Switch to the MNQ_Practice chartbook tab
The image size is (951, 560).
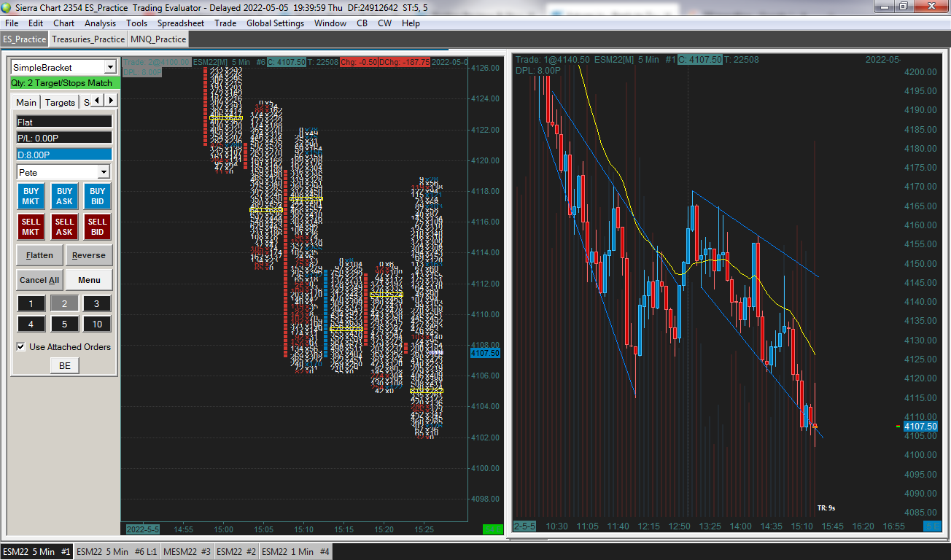pos(158,39)
